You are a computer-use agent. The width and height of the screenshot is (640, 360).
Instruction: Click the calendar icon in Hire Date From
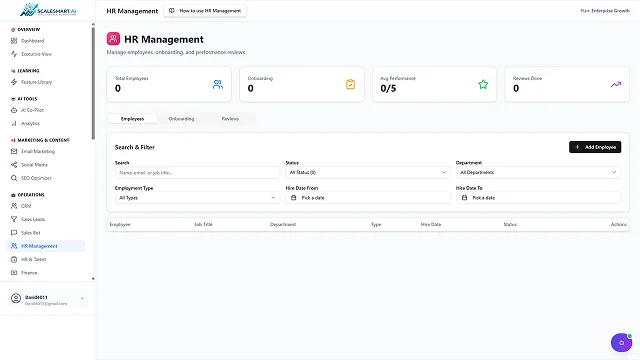point(293,198)
